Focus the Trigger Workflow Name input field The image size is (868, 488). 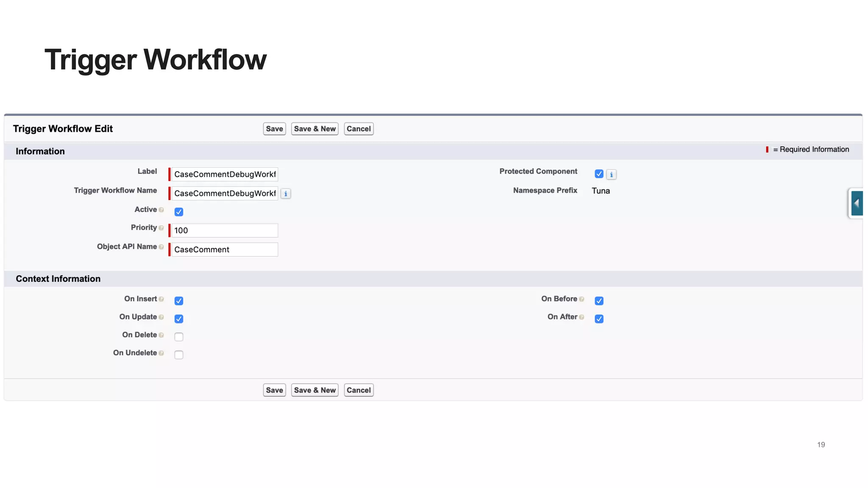pos(225,193)
